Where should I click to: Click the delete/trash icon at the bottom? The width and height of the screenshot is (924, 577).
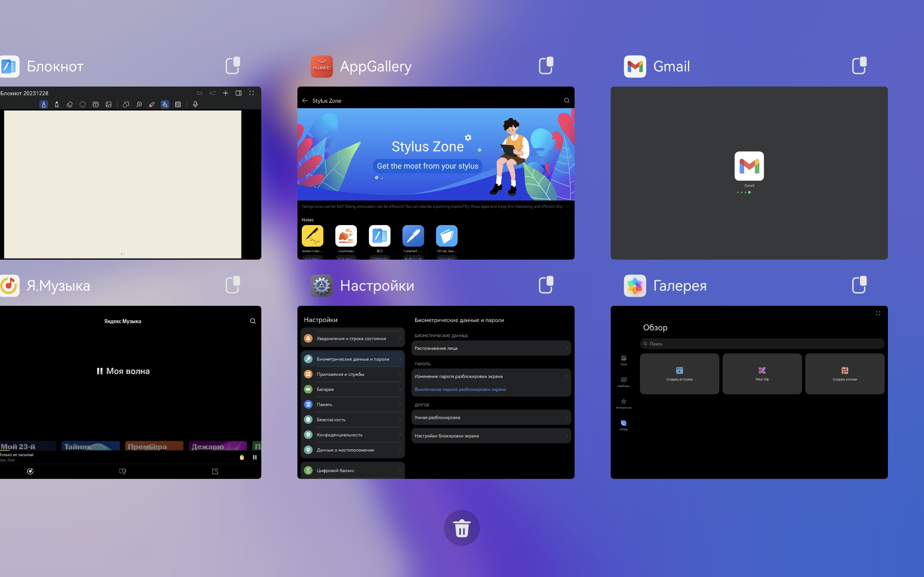(x=462, y=528)
